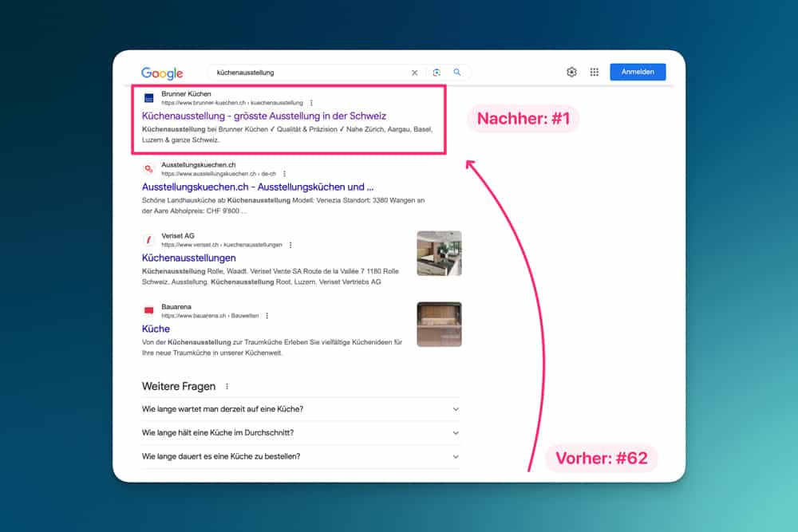Click the Veriset AG site name
Viewport: 798px width, 532px height.
click(x=178, y=236)
